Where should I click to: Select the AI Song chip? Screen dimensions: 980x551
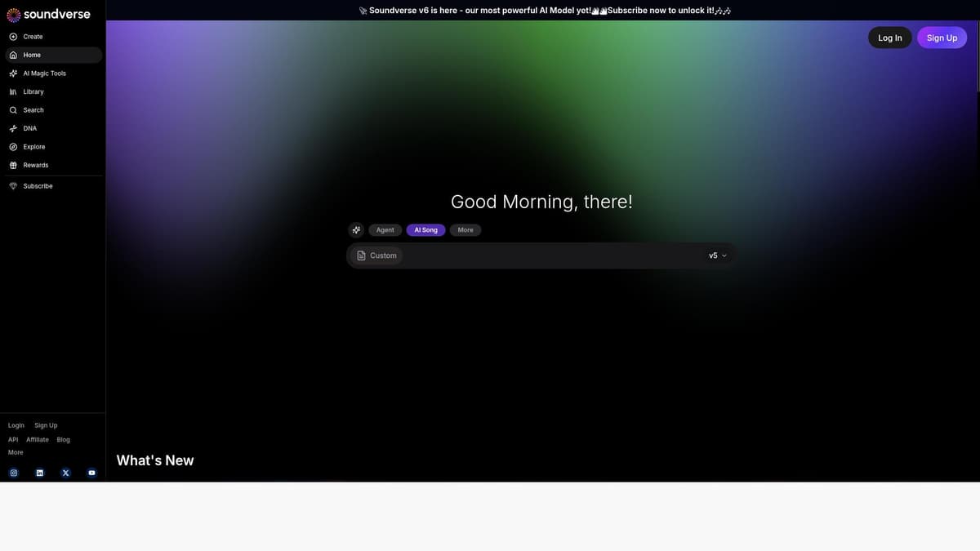tap(425, 230)
